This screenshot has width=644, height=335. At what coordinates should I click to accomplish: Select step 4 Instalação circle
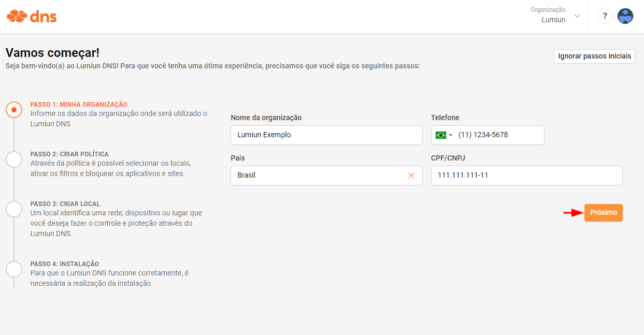pyautogui.click(x=14, y=269)
